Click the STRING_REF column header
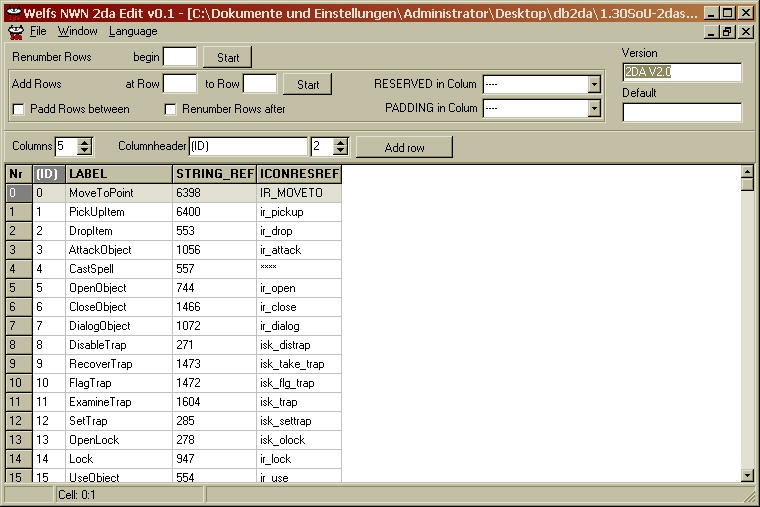 (214, 174)
